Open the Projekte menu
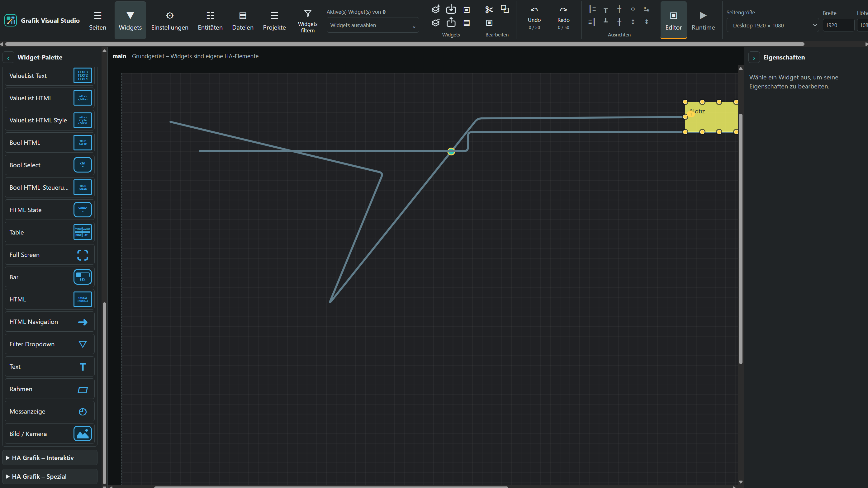This screenshot has width=868, height=488. click(x=274, y=20)
